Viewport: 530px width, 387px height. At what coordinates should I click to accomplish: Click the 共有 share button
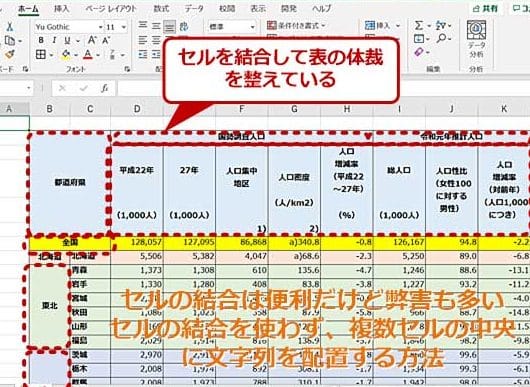click(486, 9)
